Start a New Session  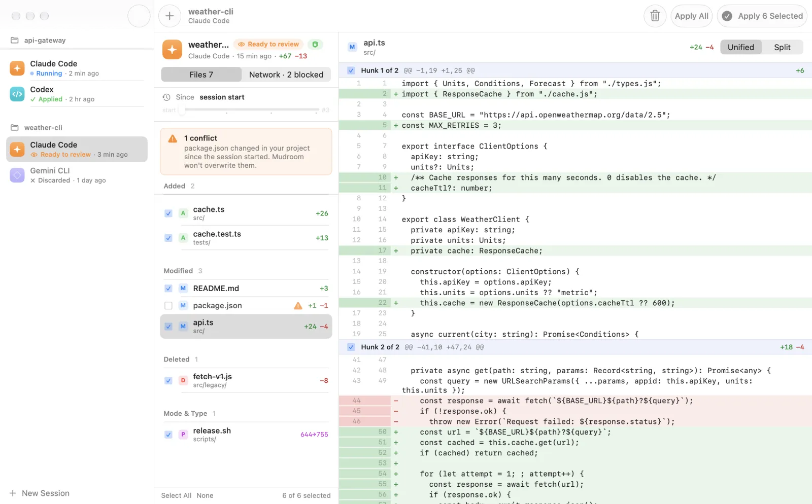(40, 493)
